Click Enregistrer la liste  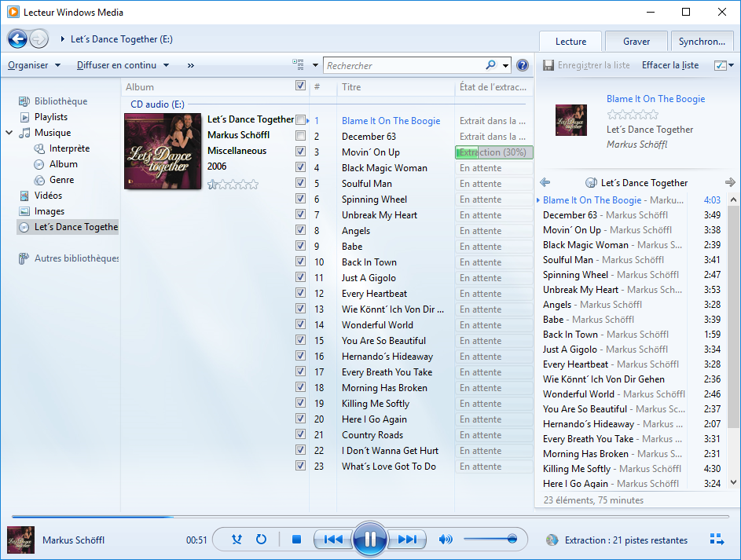pos(593,65)
